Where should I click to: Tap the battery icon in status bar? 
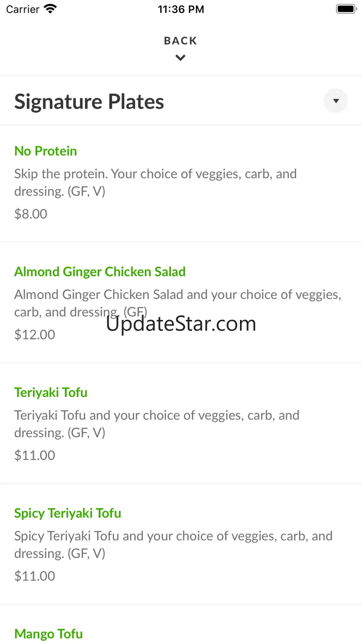(x=345, y=9)
